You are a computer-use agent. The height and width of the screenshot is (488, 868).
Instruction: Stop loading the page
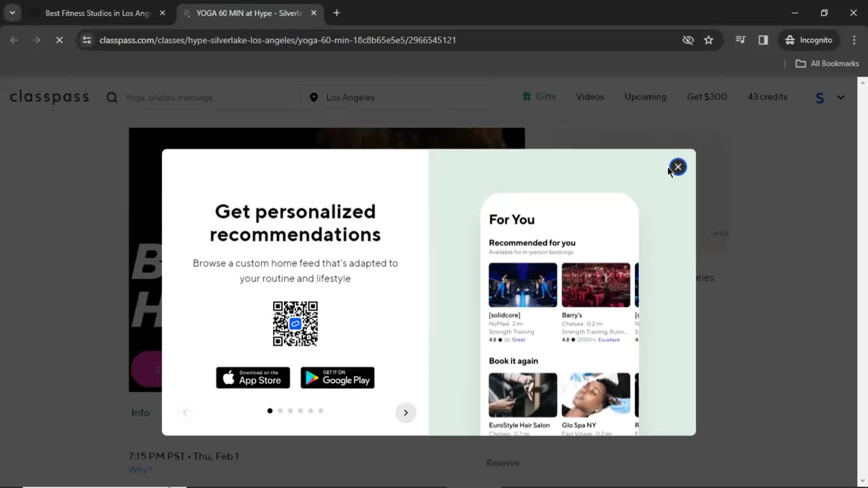pyautogui.click(x=59, y=40)
